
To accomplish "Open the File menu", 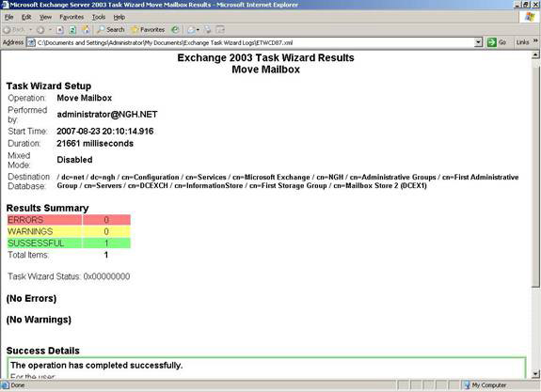I will pyautogui.click(x=9, y=17).
